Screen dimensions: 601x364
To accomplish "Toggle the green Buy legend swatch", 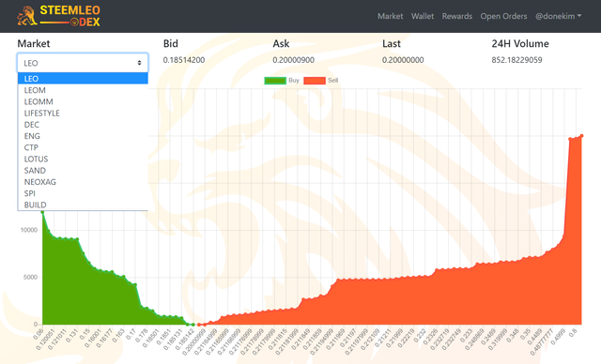I will coord(275,81).
